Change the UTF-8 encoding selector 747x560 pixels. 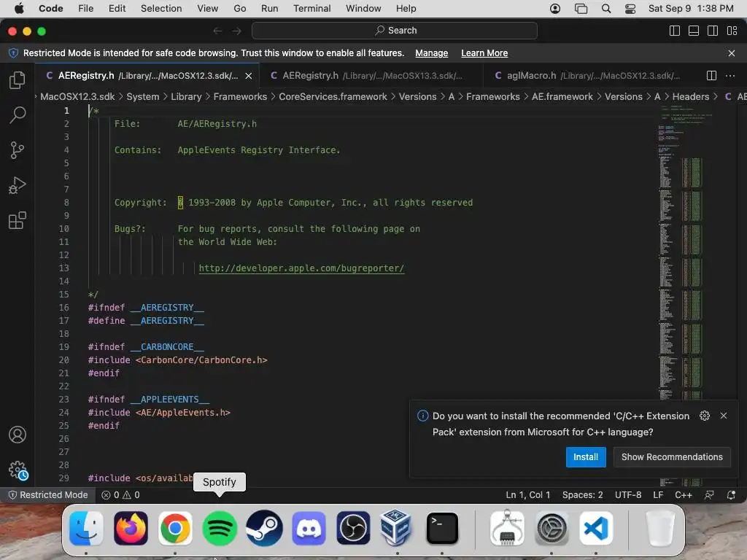point(628,495)
